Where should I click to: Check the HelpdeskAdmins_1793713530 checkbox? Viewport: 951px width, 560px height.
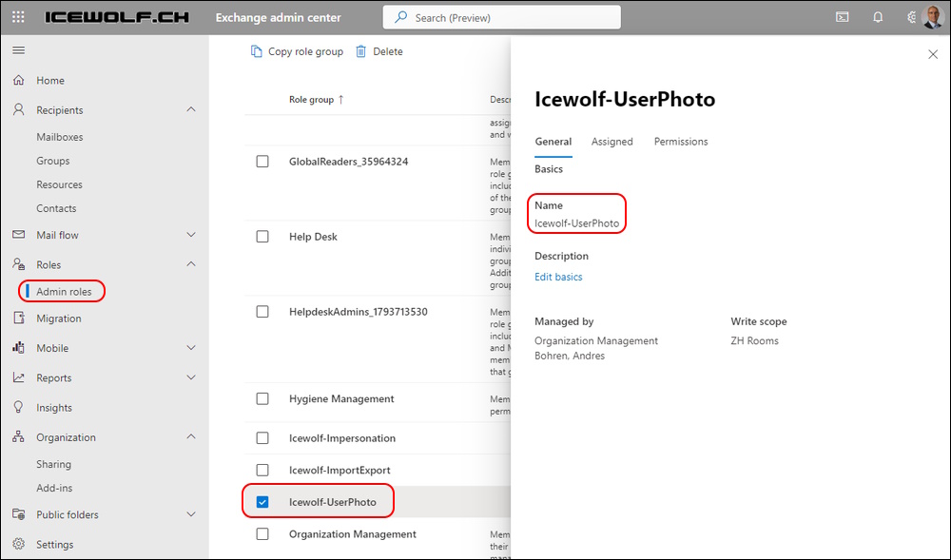(x=262, y=312)
